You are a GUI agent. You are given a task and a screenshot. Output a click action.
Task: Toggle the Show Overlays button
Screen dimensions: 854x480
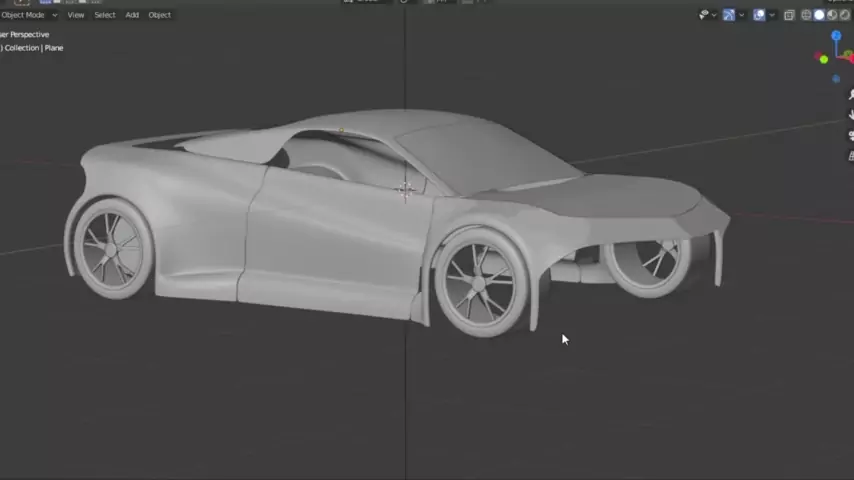click(759, 15)
